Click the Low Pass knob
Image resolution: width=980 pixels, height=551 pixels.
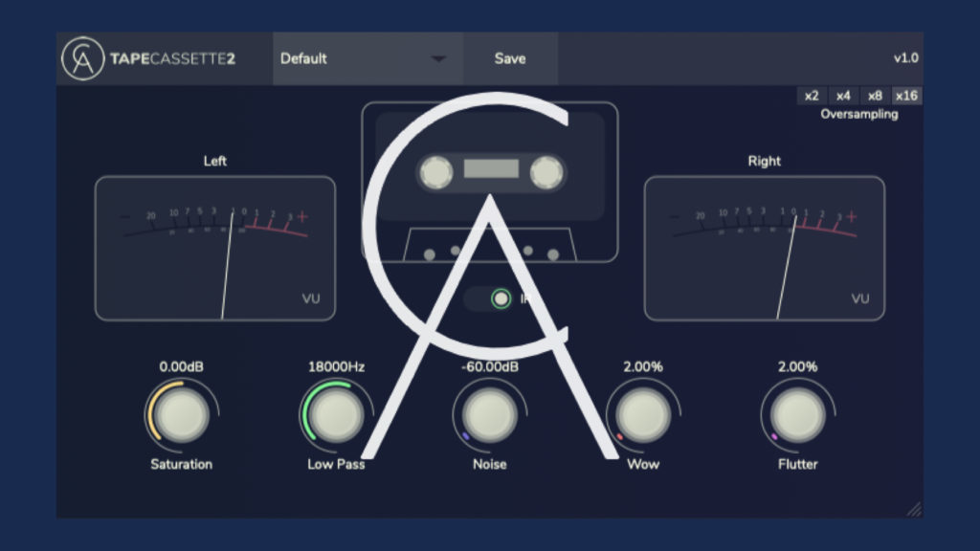click(x=336, y=415)
